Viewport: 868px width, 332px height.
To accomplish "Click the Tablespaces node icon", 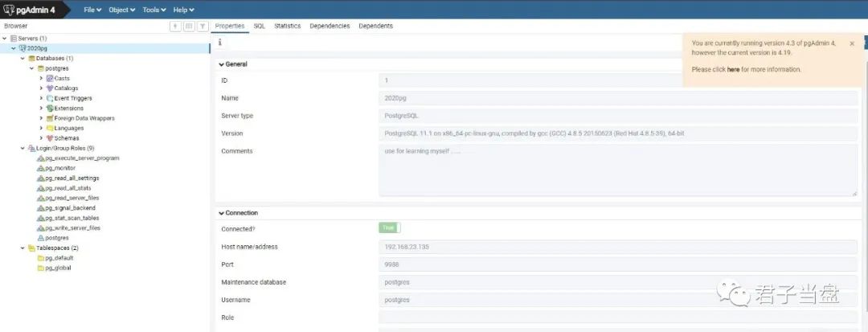I will click(x=31, y=248).
